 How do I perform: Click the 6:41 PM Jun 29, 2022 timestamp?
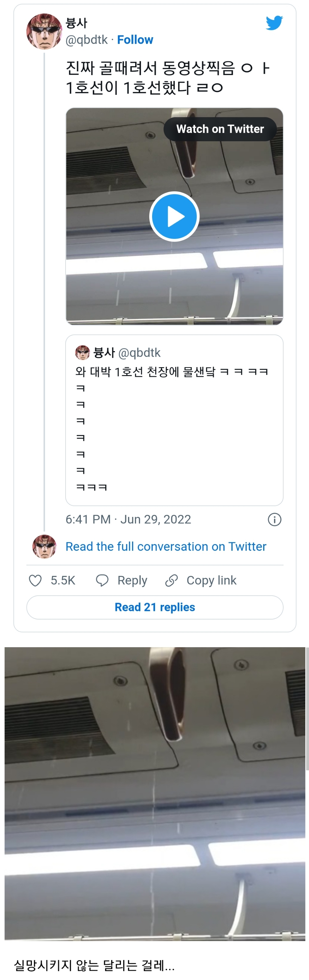[128, 520]
